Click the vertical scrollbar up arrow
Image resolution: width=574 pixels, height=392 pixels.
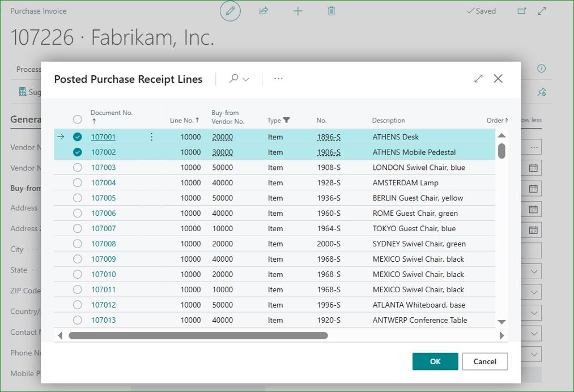pos(501,135)
